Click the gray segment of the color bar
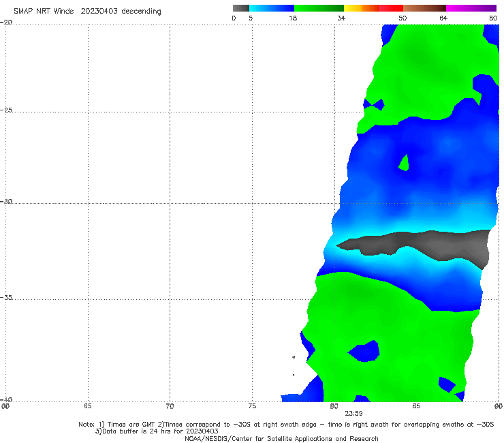 coord(240,8)
